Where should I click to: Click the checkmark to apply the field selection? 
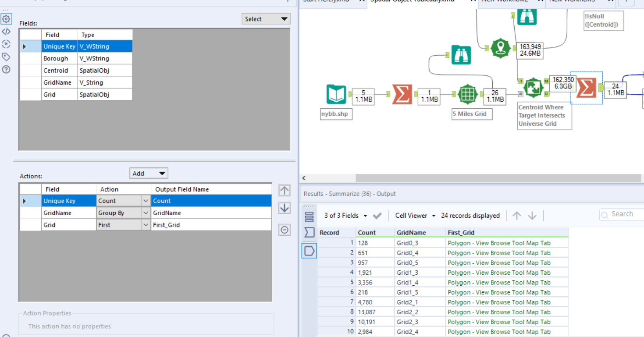[377, 215]
